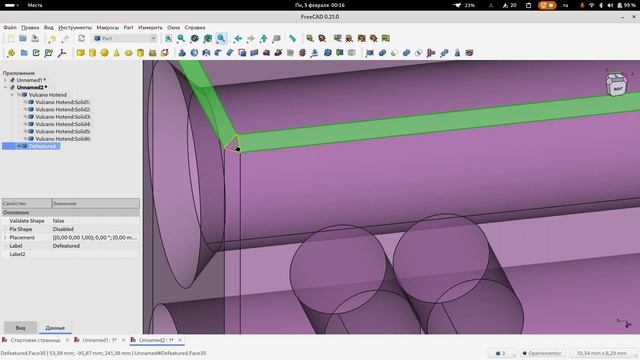Open the Part menu
Viewport: 640px width, 360px height.
click(129, 27)
